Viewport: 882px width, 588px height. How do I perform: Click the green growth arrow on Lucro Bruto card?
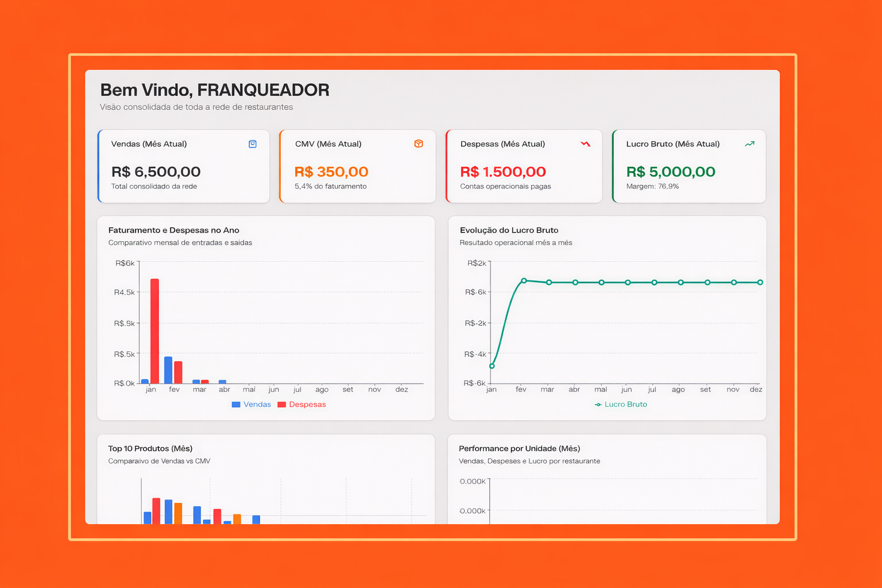(749, 144)
